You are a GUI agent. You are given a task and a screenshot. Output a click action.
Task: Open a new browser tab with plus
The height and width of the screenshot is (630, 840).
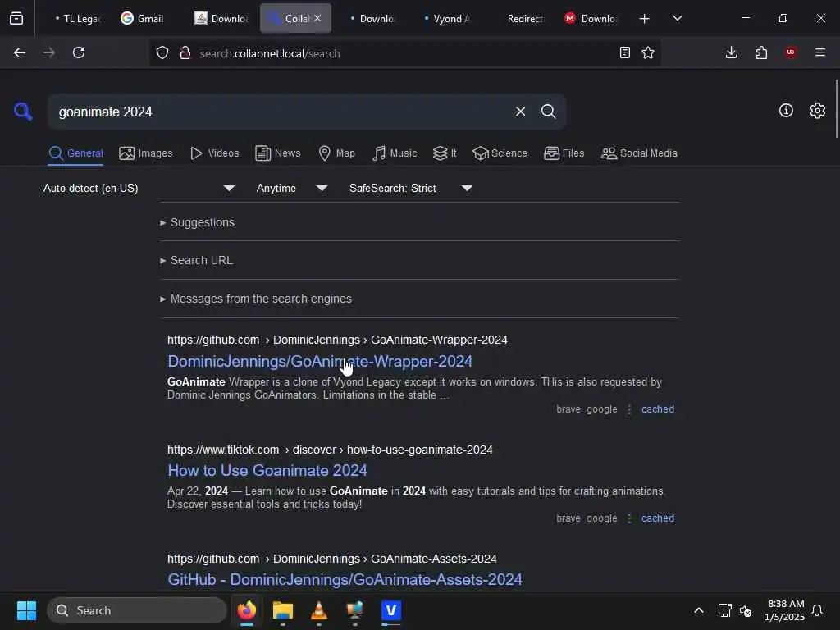tap(645, 19)
